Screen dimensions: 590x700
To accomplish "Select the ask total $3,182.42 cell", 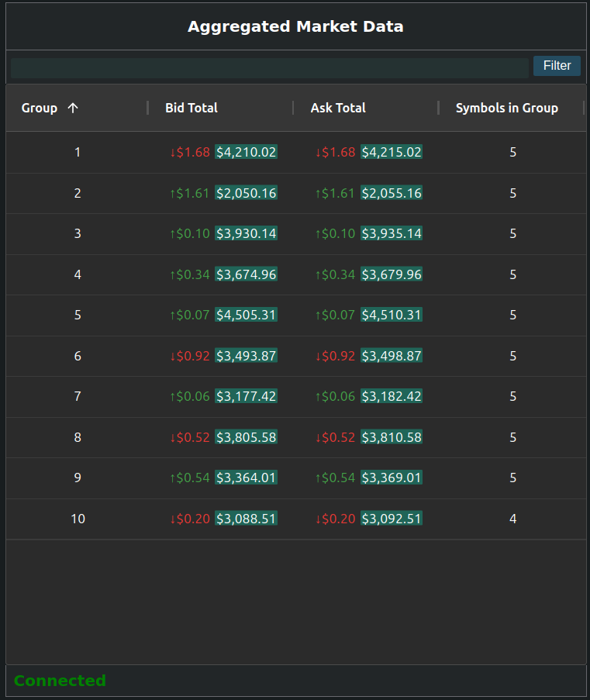I will pos(392,396).
